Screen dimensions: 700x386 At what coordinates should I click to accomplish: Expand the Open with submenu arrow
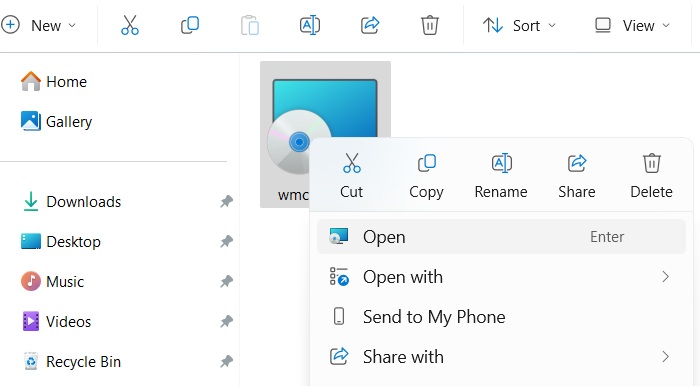tap(666, 277)
